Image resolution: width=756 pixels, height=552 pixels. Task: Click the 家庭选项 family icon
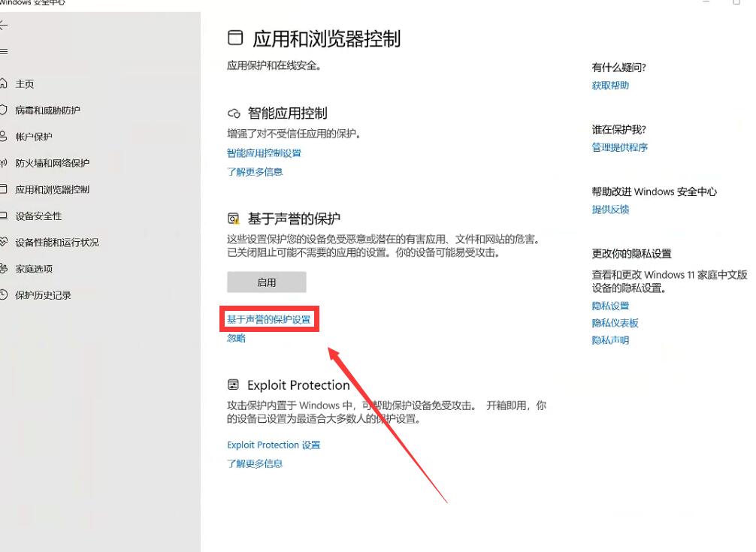[x=4, y=269]
